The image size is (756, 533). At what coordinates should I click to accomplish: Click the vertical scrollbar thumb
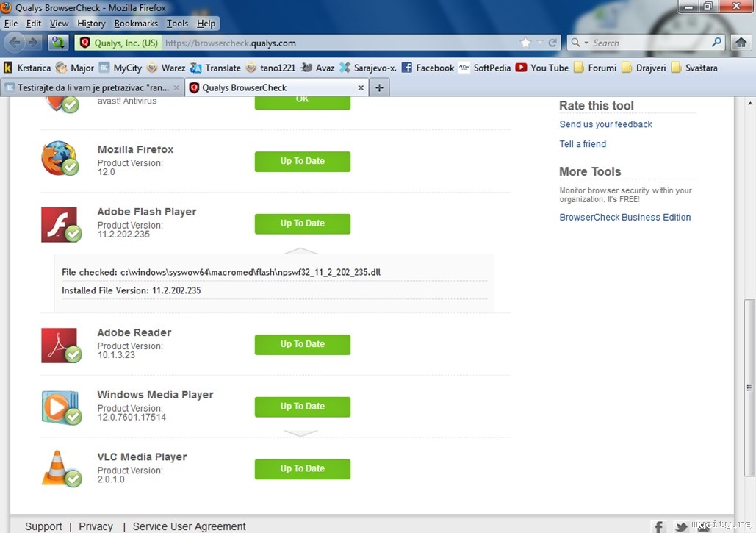(x=749, y=387)
